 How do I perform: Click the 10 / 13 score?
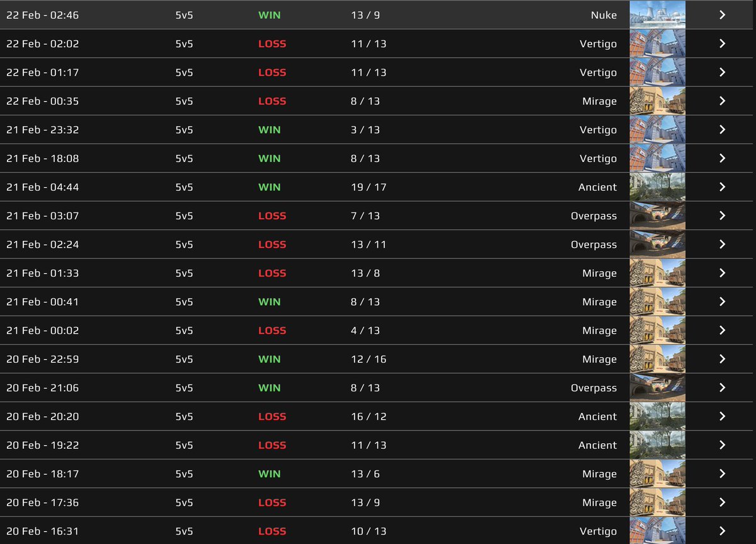(369, 531)
